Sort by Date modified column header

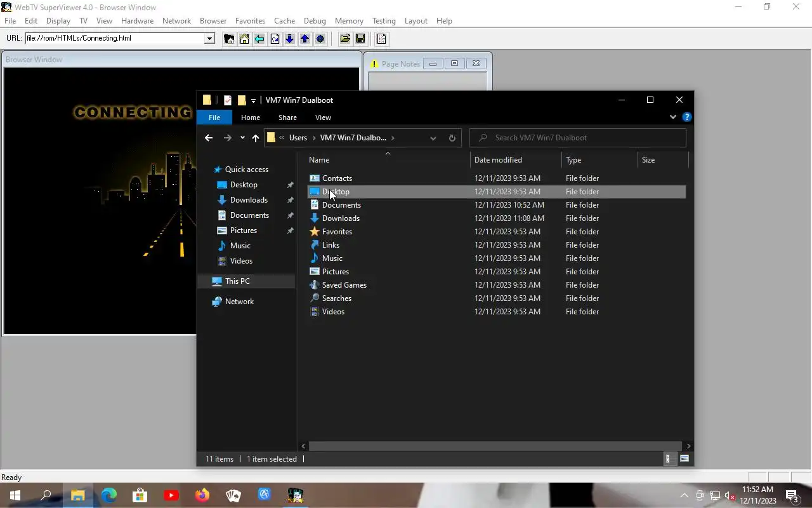(x=516, y=160)
